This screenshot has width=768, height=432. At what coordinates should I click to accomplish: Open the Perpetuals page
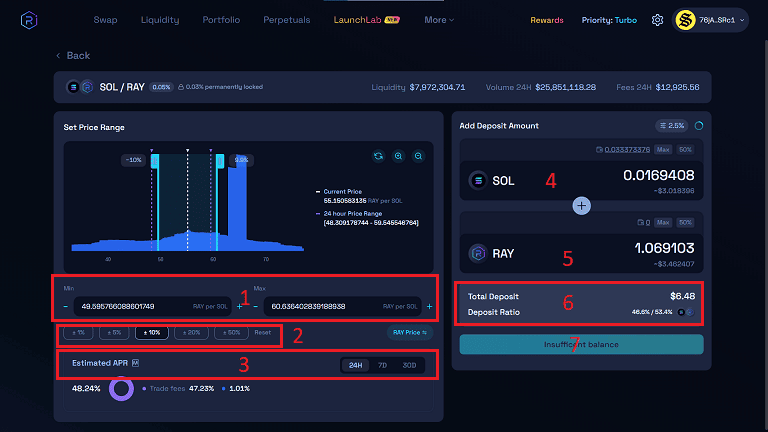pos(287,20)
